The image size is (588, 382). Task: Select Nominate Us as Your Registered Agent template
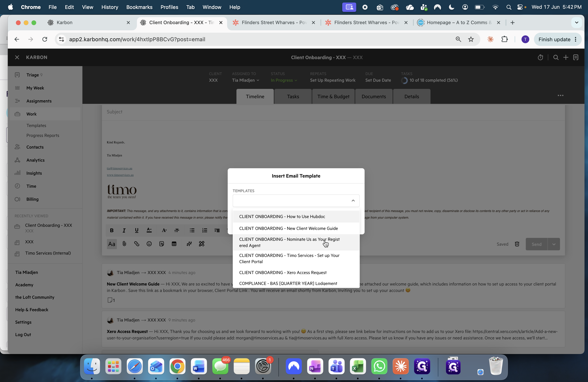[296, 242]
